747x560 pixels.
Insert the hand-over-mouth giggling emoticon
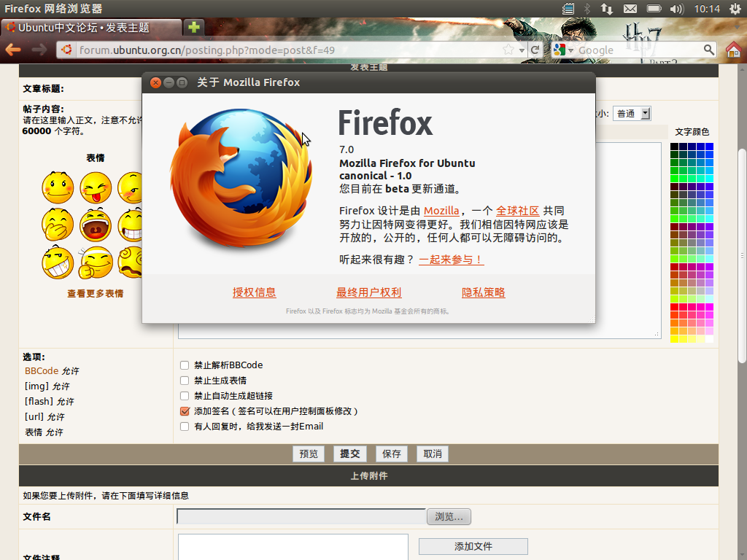pos(58,225)
